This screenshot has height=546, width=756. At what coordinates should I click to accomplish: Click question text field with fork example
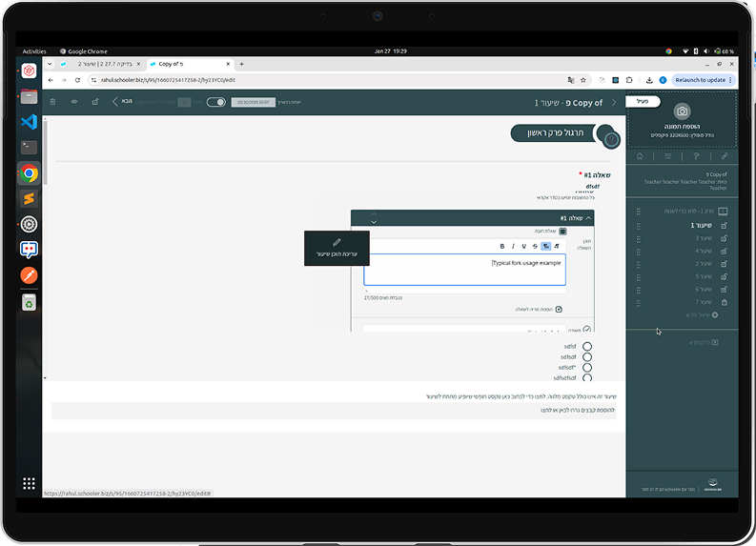coord(464,270)
